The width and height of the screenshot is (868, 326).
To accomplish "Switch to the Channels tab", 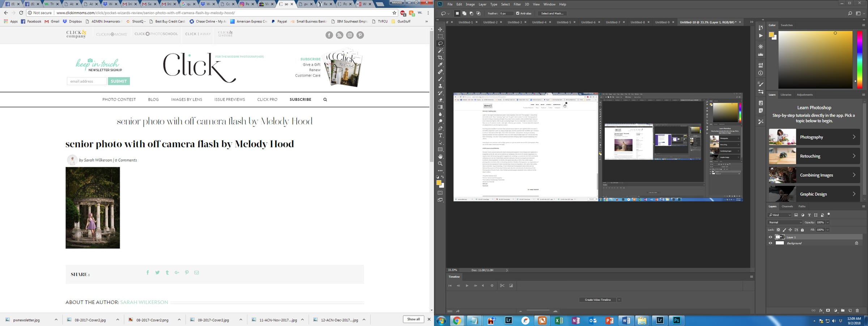I will [x=787, y=206].
